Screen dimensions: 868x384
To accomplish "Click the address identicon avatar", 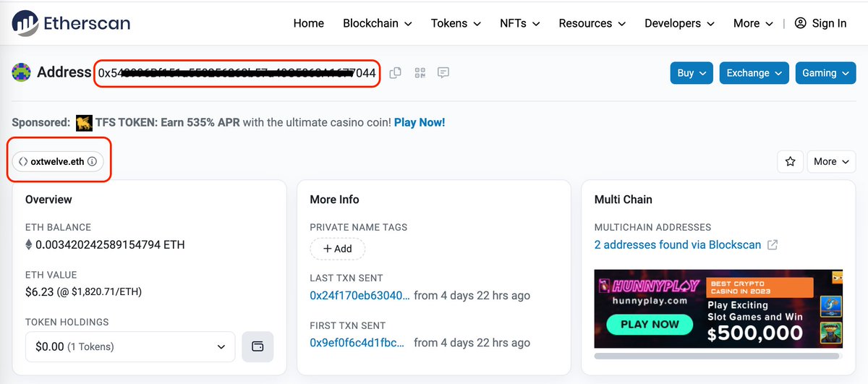I will (x=21, y=72).
